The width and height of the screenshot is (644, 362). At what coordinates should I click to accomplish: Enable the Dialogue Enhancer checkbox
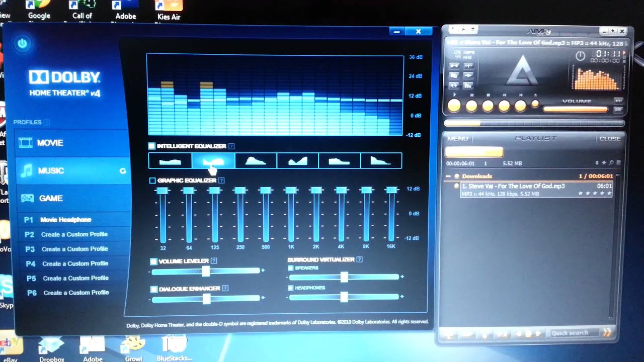click(x=154, y=289)
